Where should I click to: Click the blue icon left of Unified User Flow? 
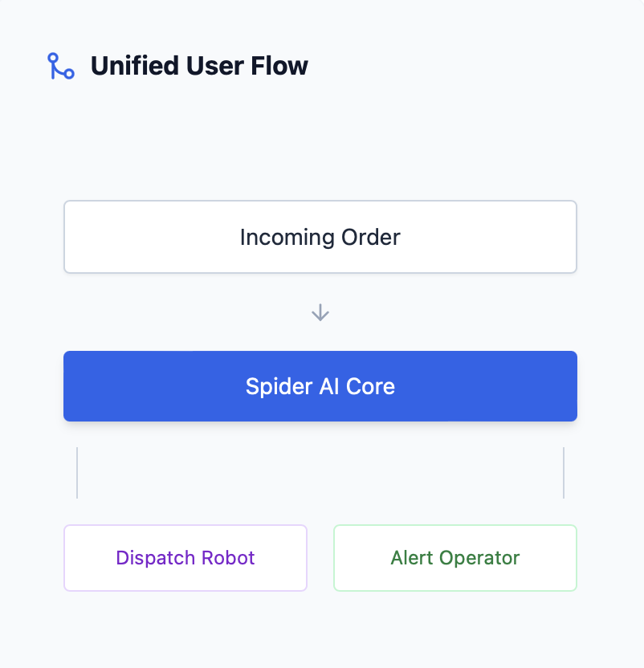tap(61, 66)
